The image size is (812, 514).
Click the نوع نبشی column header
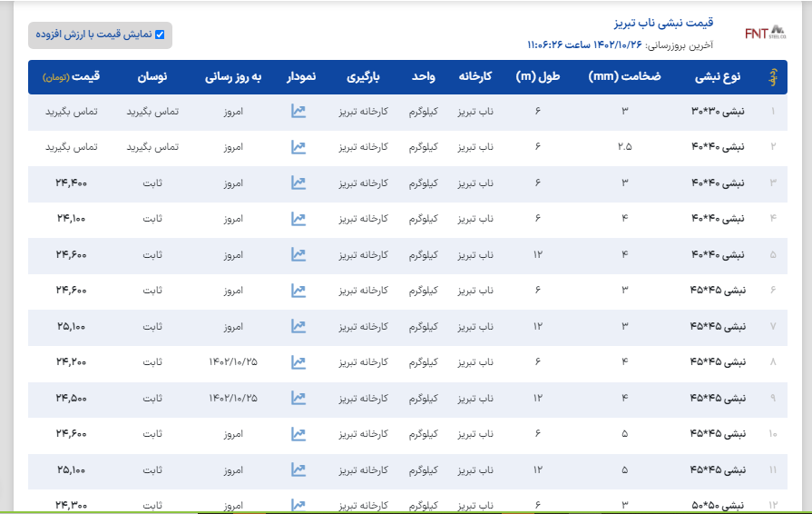(719, 77)
